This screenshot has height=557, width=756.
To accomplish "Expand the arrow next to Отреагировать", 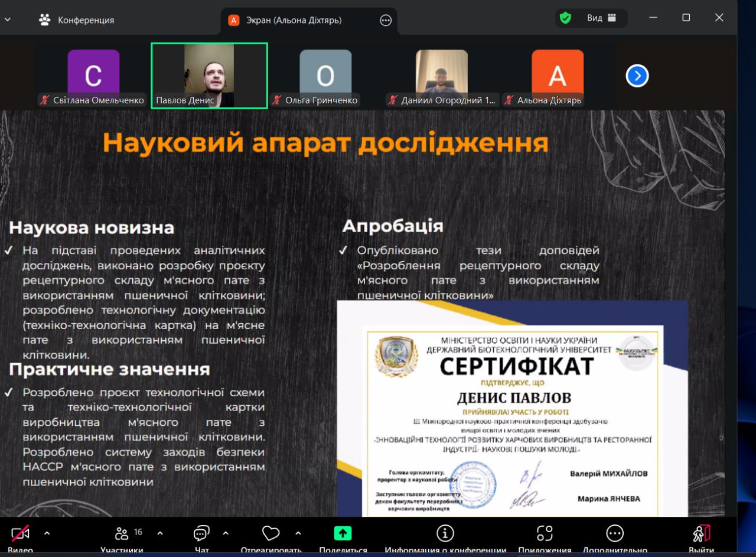I will click(x=297, y=533).
